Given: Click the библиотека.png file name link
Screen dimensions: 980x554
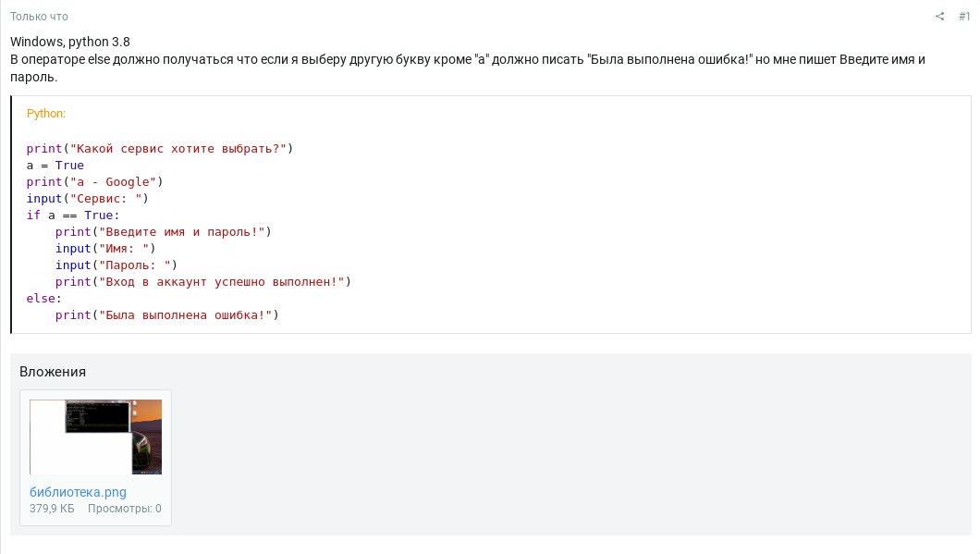Looking at the screenshot, I should [x=79, y=492].
